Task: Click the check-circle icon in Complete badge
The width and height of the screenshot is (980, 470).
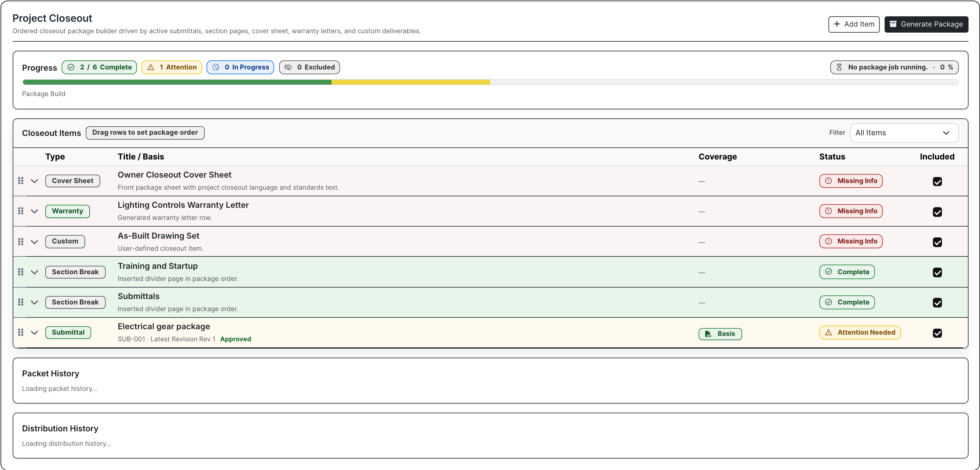Action: pos(71,67)
